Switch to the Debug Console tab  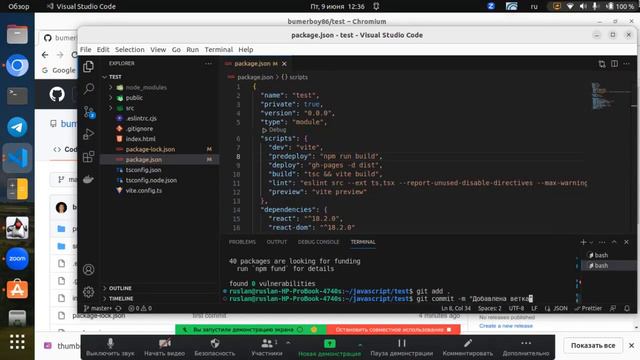point(318,242)
